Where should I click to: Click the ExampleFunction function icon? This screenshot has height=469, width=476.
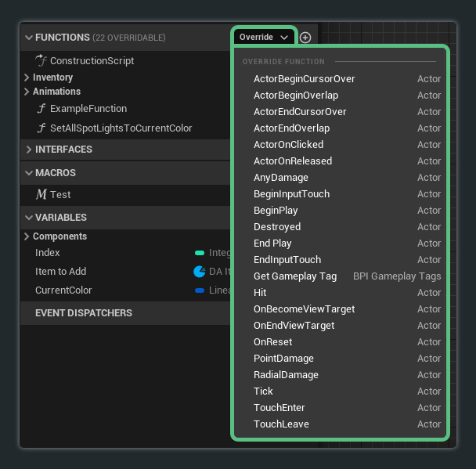[41, 109]
